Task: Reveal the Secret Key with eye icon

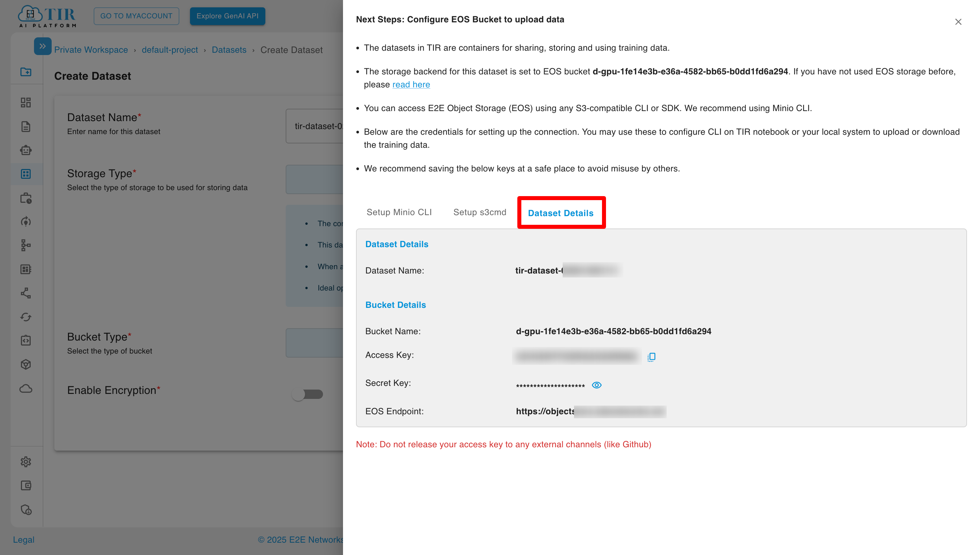Action: [596, 385]
